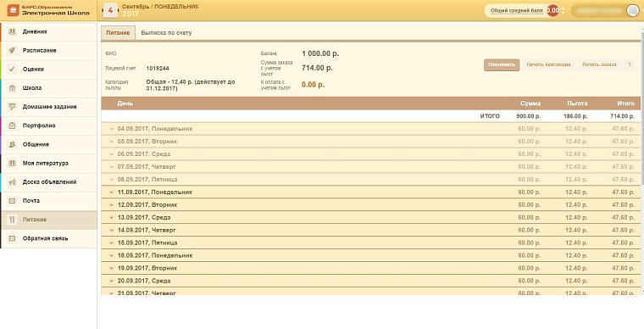Viewport: 644px width, 329px height.
Task: Click the Печать квитанции button
Action: [x=548, y=64]
